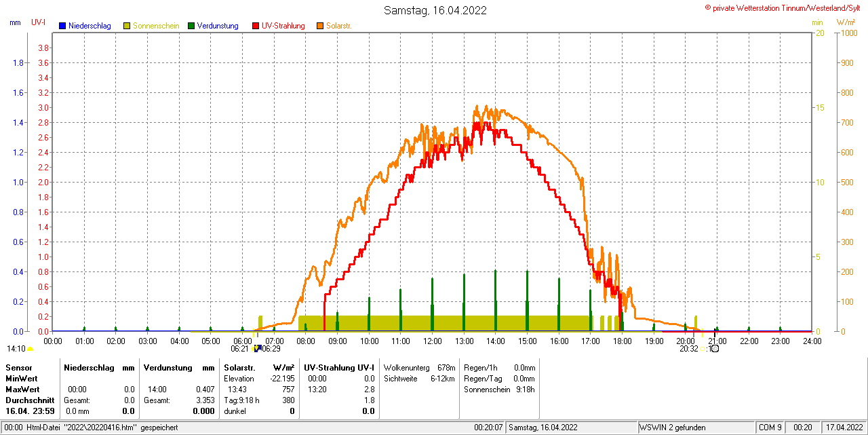This screenshot has width=868, height=435.
Task: Select the Solarstr. legend label
Action: tap(339, 26)
